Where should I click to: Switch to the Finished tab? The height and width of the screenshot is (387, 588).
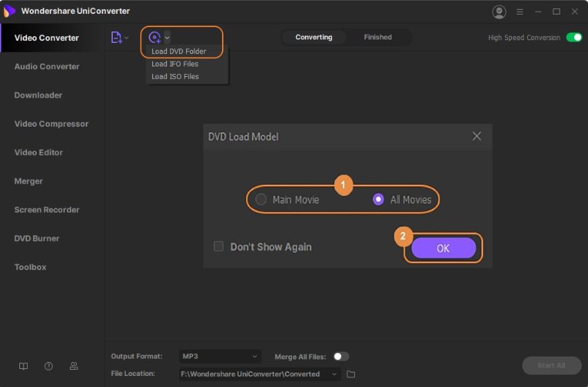(378, 37)
